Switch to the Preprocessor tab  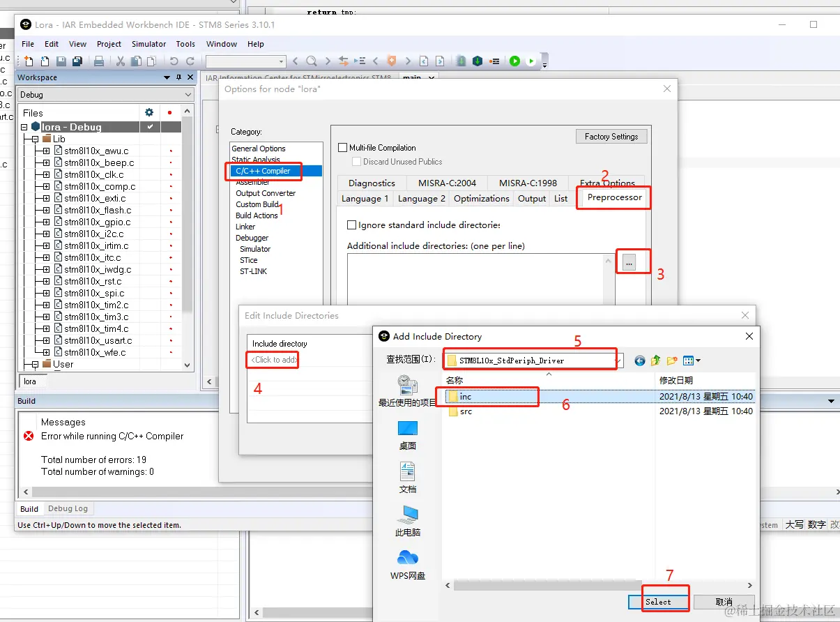[614, 197]
